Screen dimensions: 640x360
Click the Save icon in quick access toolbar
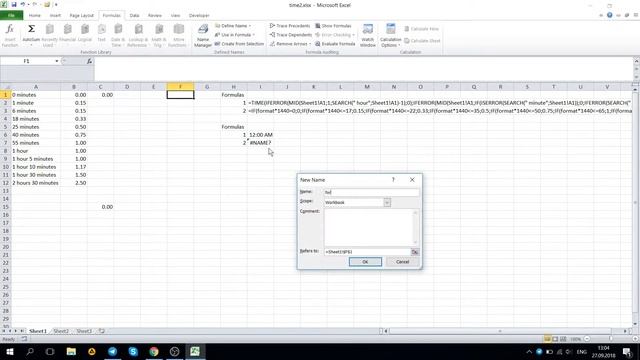click(13, 5)
